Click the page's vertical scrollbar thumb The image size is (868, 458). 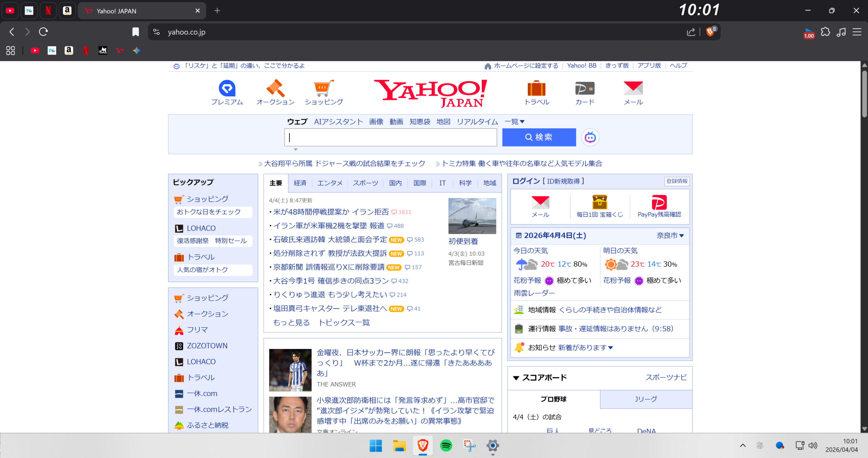[864, 93]
